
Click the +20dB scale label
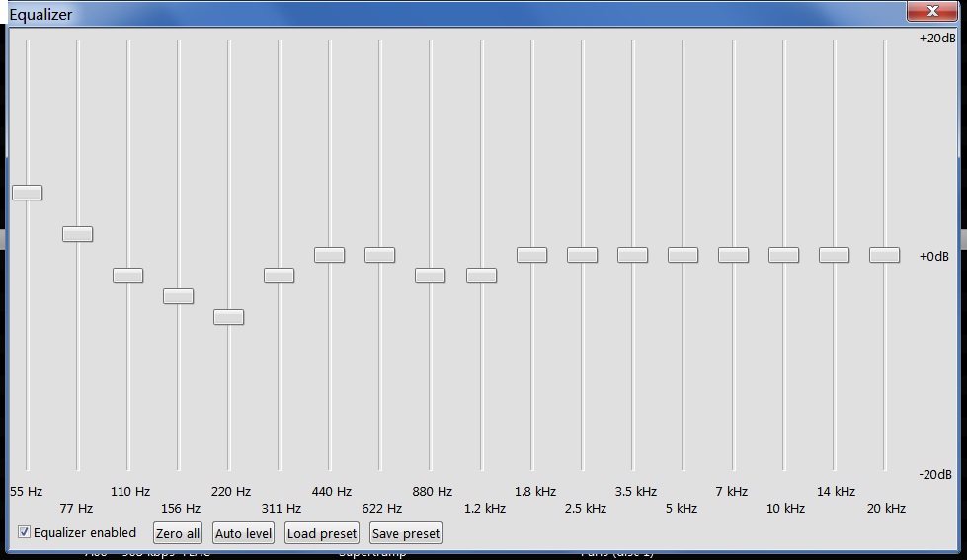pyautogui.click(x=936, y=39)
